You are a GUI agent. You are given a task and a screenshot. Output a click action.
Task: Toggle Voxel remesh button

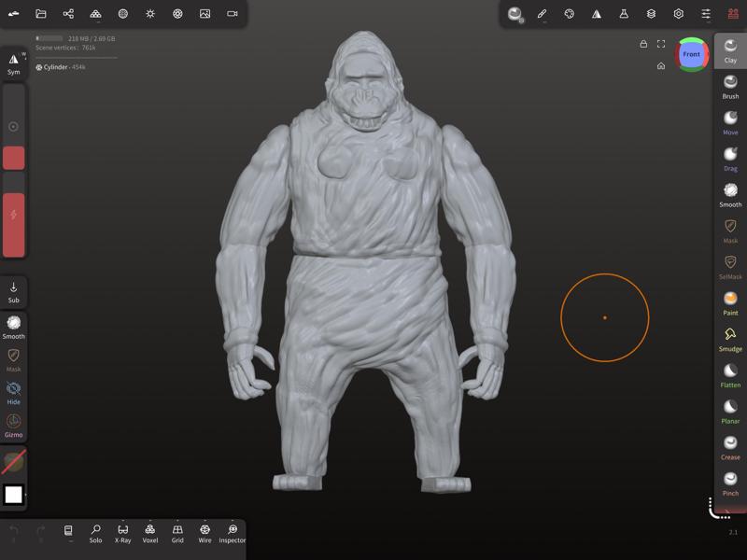point(150,534)
